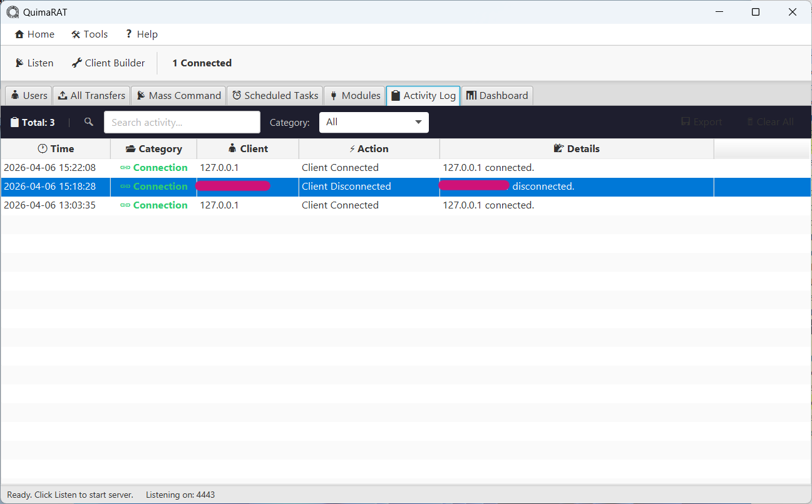Open the Client Builder tool

(108, 63)
